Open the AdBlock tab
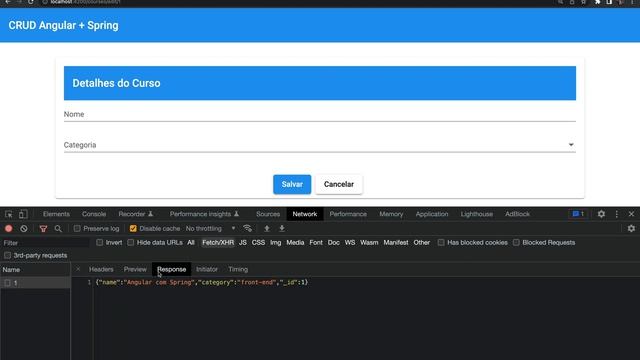 click(518, 214)
